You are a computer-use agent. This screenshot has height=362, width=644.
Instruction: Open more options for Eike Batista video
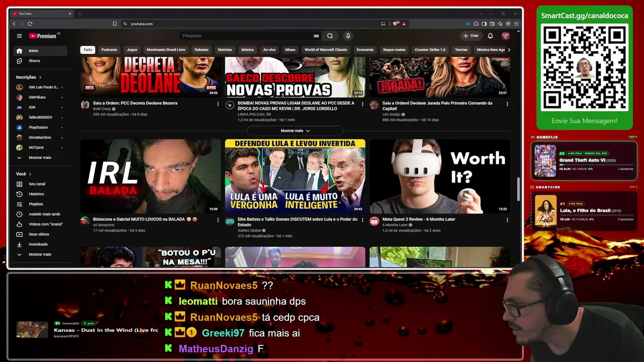362,220
